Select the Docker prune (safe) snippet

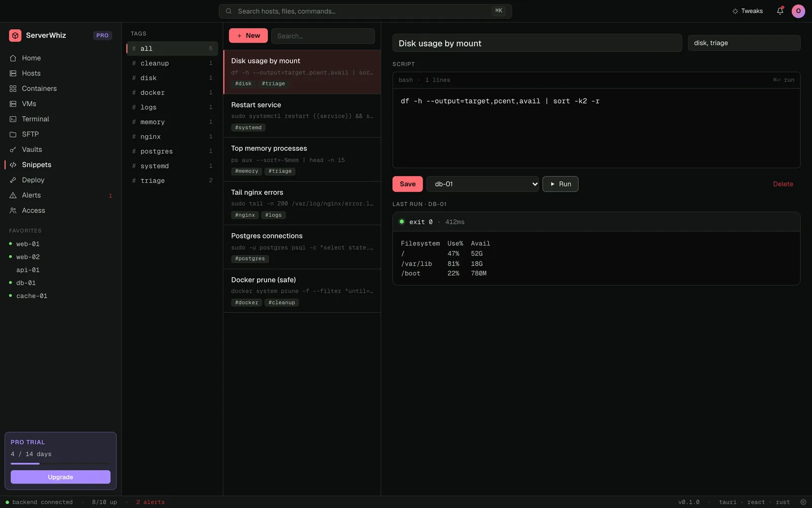(302, 291)
